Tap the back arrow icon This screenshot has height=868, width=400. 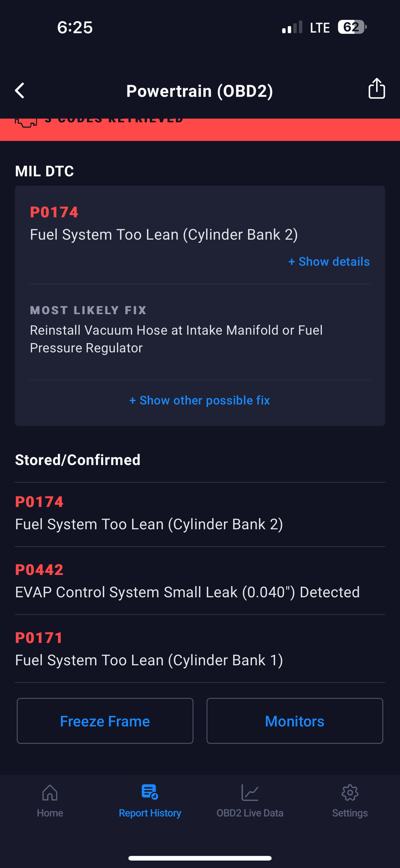coord(20,91)
